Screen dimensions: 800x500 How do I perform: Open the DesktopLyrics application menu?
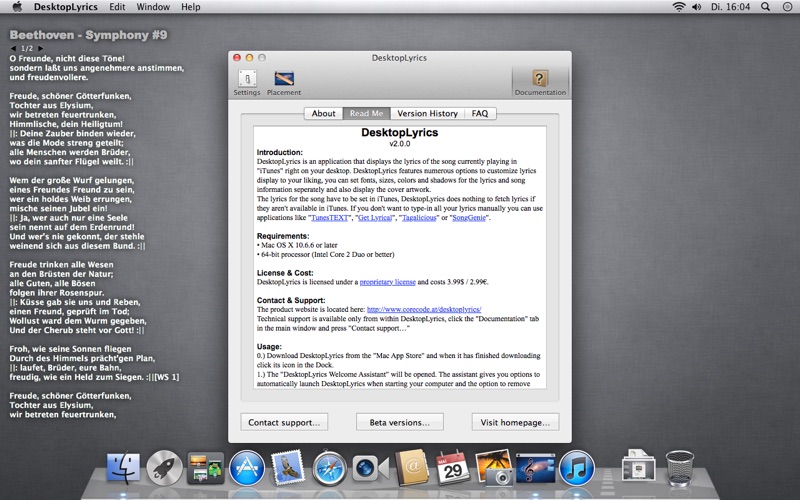pyautogui.click(x=65, y=7)
